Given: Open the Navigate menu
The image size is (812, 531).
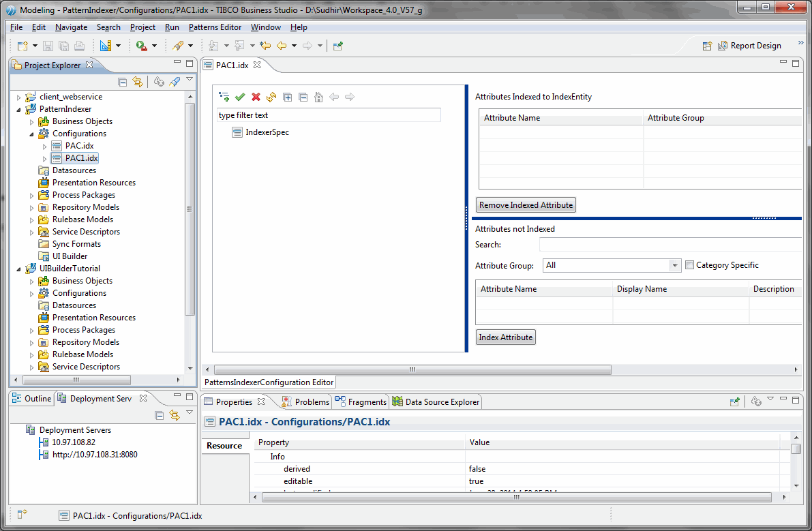Looking at the screenshot, I should [x=71, y=27].
